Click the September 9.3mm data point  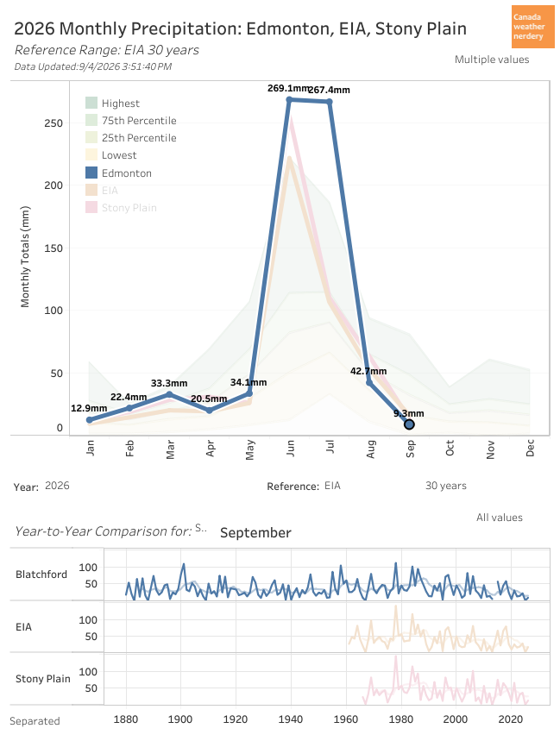(x=409, y=424)
